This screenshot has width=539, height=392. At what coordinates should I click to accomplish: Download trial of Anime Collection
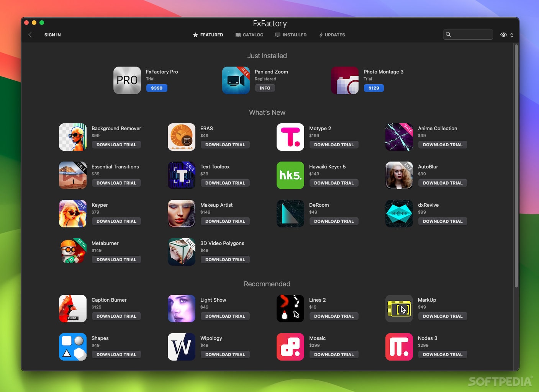pyautogui.click(x=443, y=145)
